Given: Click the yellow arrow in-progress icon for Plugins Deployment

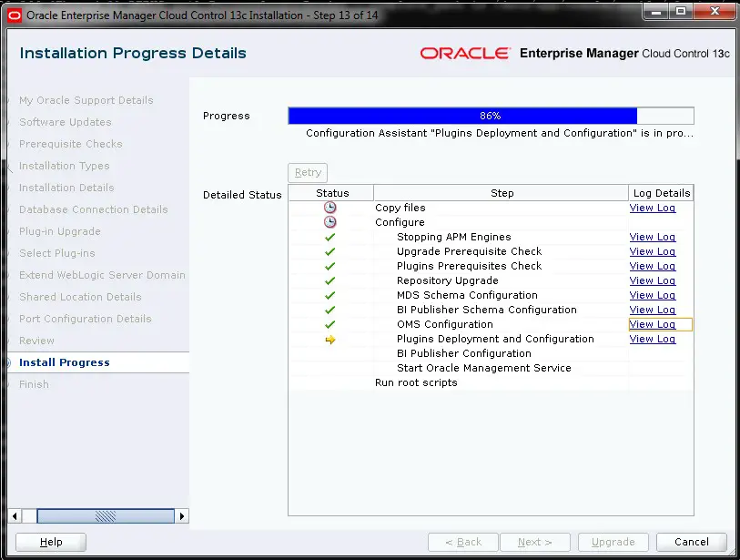Looking at the screenshot, I should point(329,340).
